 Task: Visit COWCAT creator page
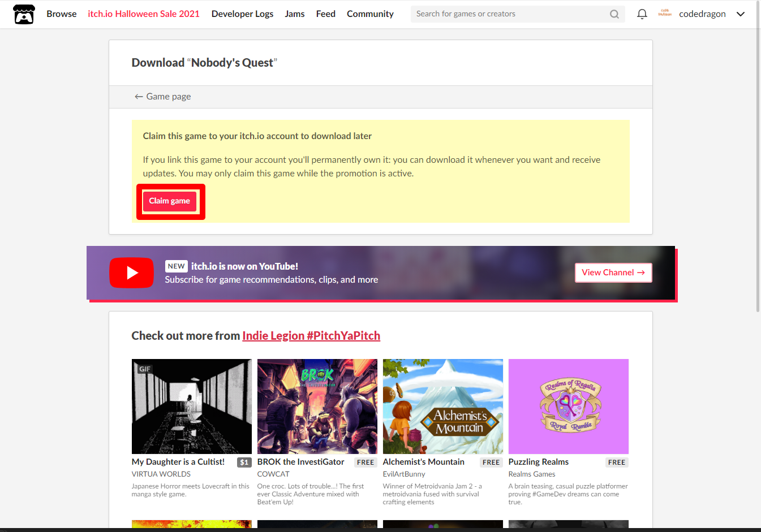point(273,474)
